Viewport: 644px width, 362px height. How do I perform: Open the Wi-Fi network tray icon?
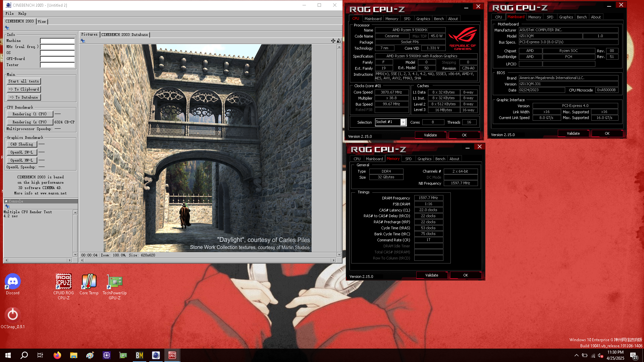coord(593,355)
